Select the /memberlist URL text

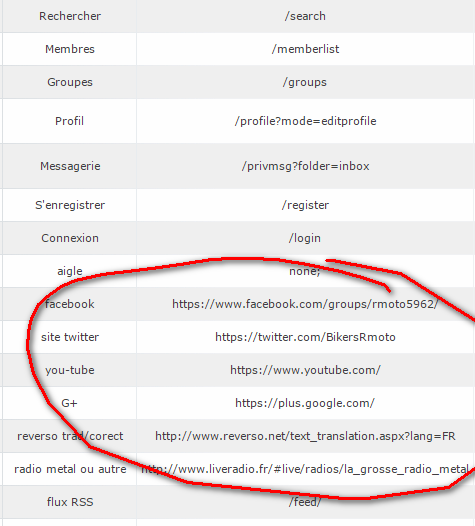[305, 49]
